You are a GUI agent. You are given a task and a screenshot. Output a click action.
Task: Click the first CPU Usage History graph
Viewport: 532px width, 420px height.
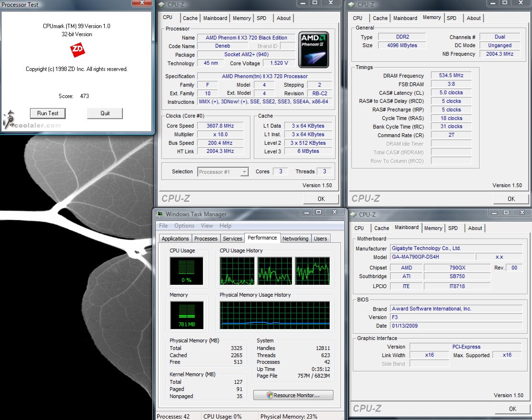[237, 271]
